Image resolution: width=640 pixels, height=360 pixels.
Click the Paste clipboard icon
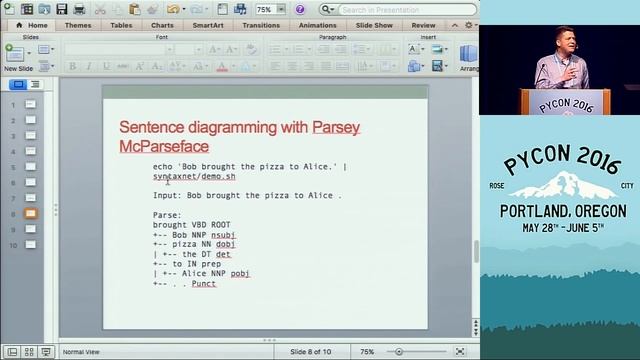(x=134, y=9)
